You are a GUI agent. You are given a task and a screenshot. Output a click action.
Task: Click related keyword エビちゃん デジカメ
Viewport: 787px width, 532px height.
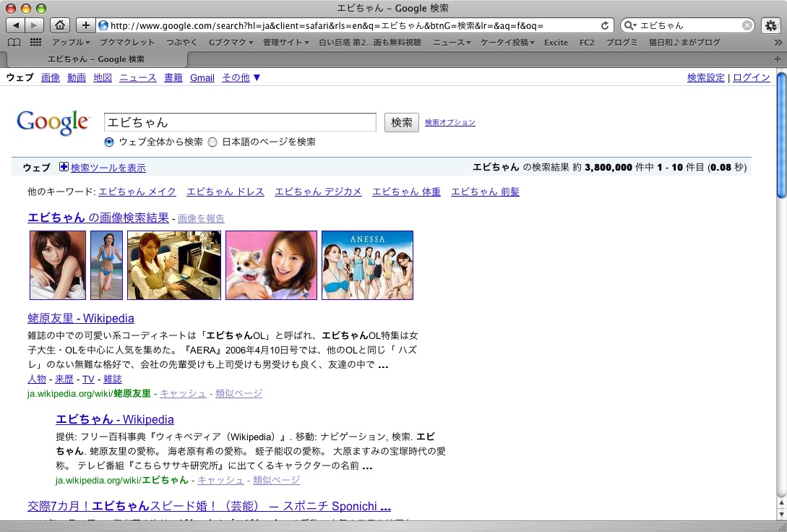point(318,192)
